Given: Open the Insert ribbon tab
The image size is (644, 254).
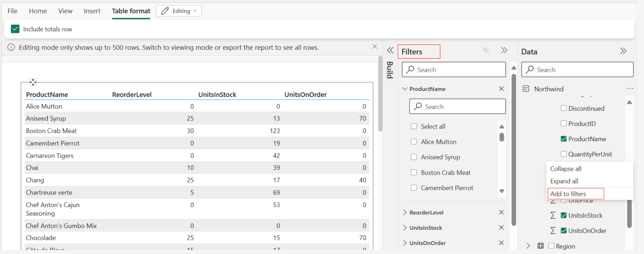Looking at the screenshot, I should tap(92, 11).
